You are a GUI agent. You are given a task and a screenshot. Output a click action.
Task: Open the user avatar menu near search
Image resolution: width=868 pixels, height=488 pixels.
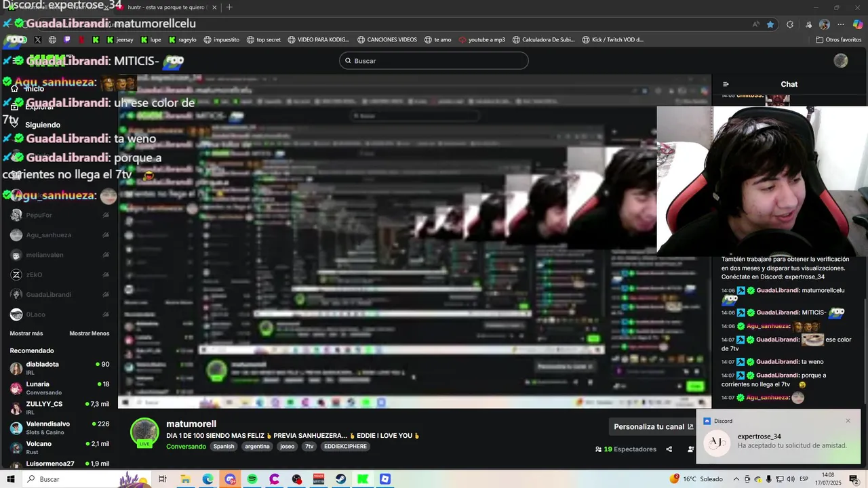[841, 61]
